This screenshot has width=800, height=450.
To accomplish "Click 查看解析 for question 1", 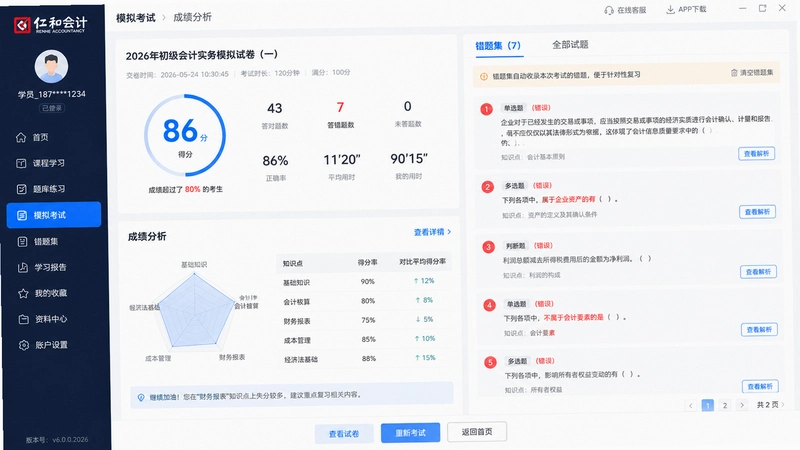I will point(756,154).
